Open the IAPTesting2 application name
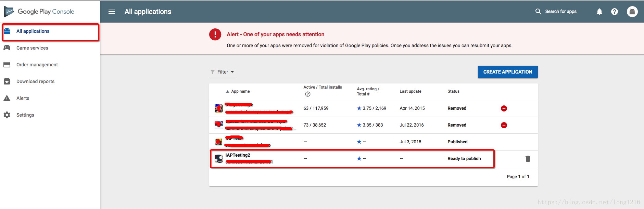This screenshot has height=209, width=644. click(238, 155)
